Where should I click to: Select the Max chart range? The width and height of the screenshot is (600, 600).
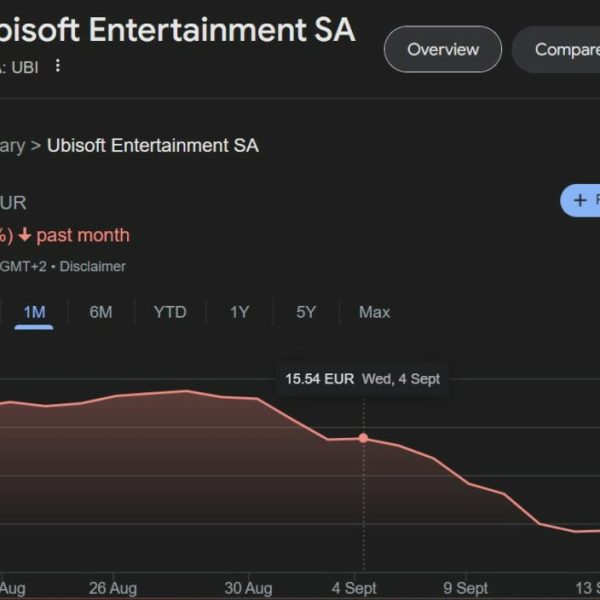click(x=375, y=312)
